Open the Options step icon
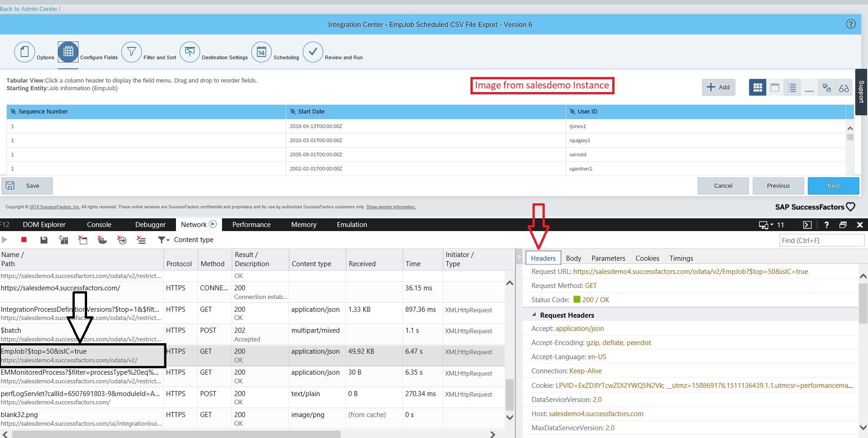Viewport: 868px width, 438px height. click(x=25, y=52)
